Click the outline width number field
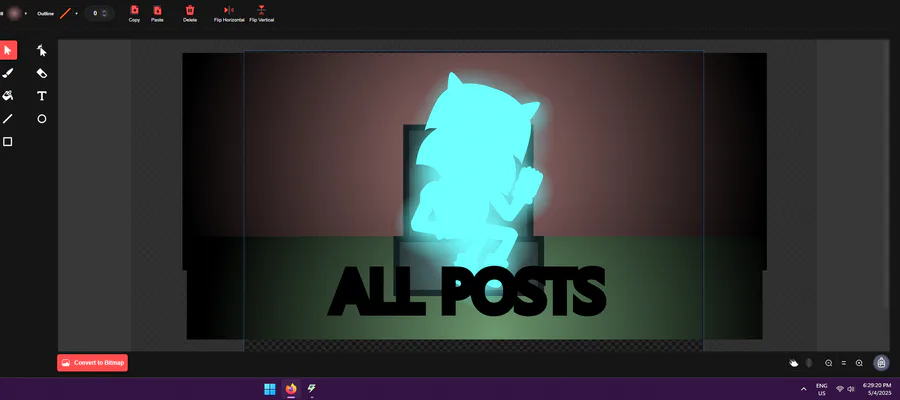The image size is (900, 400). point(94,13)
